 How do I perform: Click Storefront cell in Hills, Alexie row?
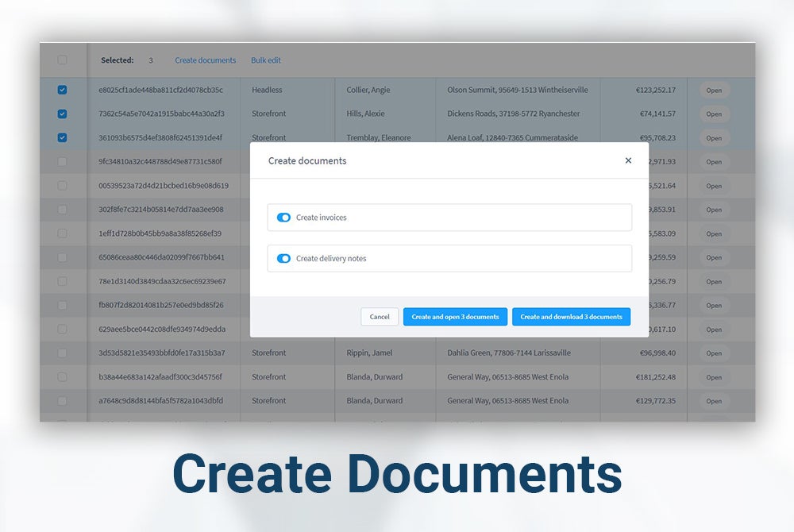pyautogui.click(x=269, y=114)
